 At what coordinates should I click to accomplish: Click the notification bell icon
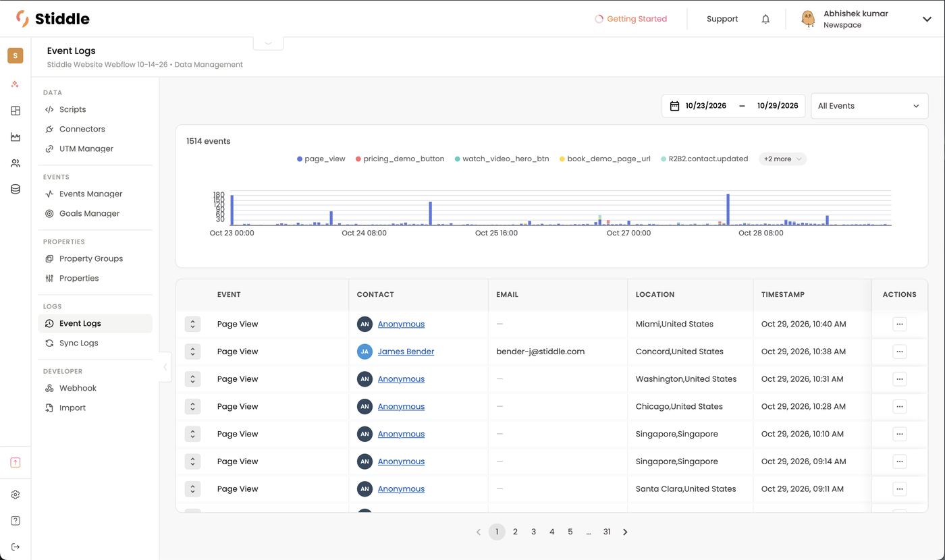[x=765, y=19]
